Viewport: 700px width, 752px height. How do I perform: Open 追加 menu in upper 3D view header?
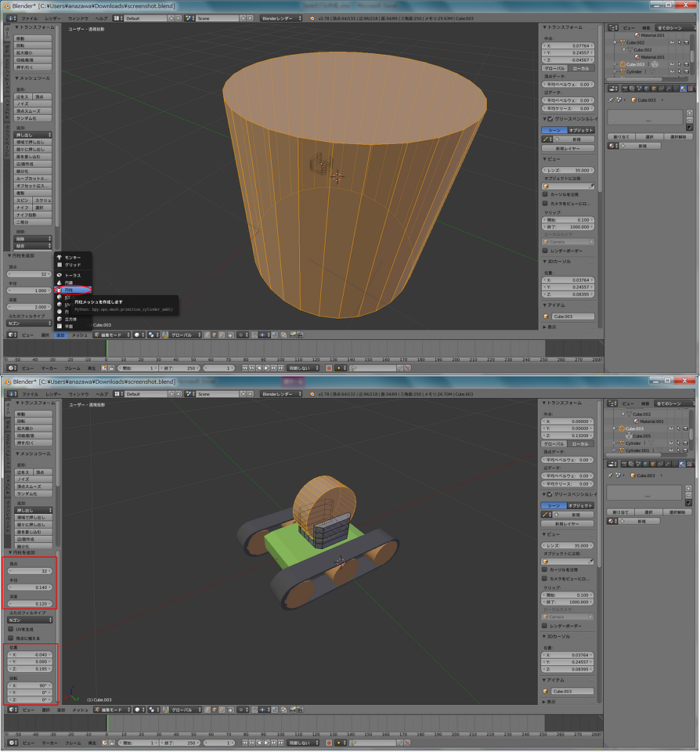coord(60,334)
